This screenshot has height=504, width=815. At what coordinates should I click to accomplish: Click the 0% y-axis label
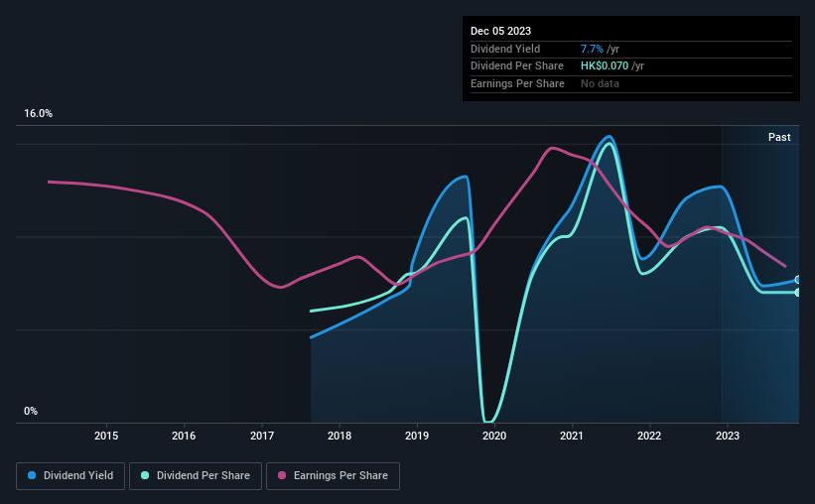point(31,411)
